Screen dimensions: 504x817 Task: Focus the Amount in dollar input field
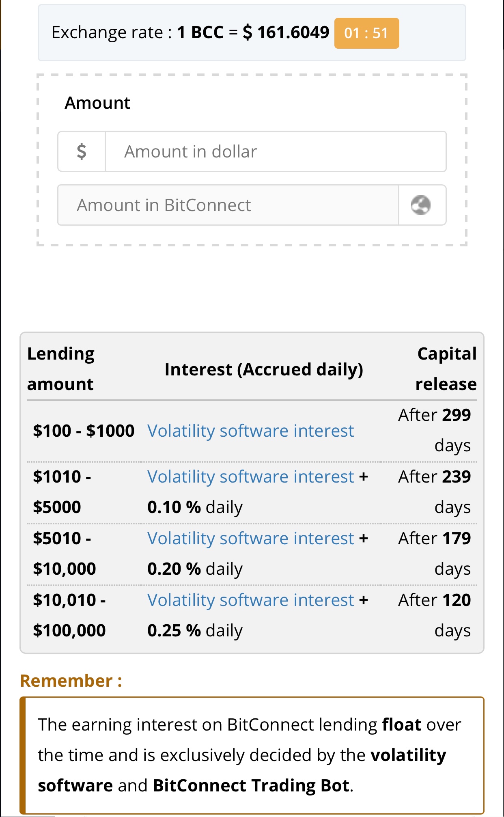pyautogui.click(x=276, y=151)
